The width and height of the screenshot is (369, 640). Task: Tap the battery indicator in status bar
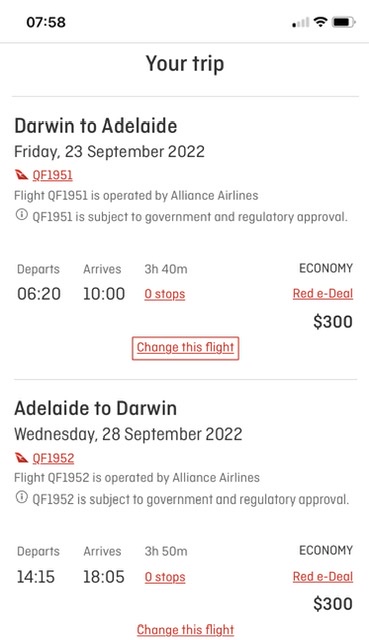pos(344,22)
